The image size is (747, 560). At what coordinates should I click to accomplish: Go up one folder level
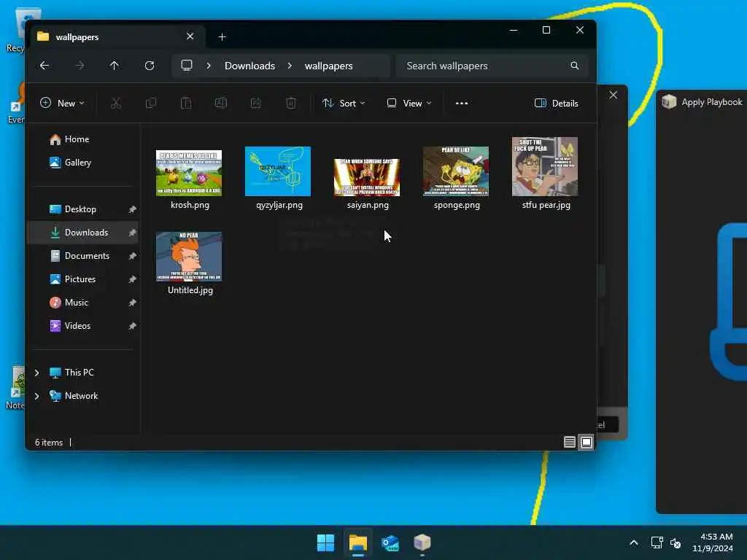[115, 66]
